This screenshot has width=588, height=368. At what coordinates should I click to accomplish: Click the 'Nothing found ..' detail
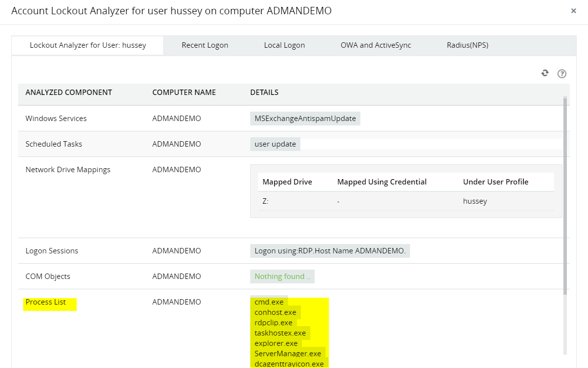(282, 276)
